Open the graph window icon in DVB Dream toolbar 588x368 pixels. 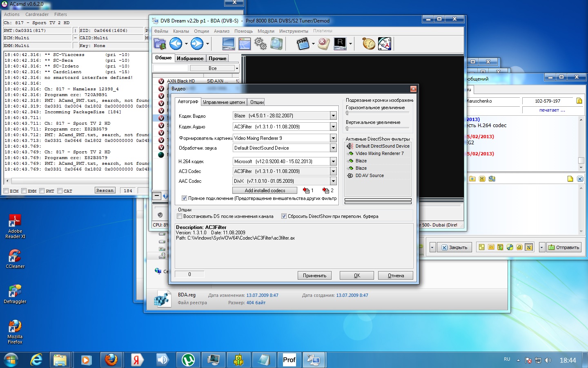click(x=245, y=43)
